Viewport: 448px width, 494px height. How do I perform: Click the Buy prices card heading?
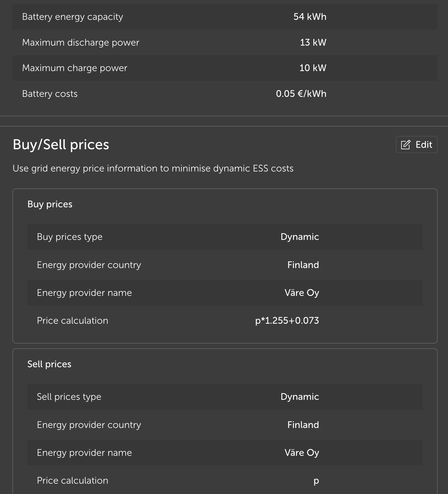point(50,204)
